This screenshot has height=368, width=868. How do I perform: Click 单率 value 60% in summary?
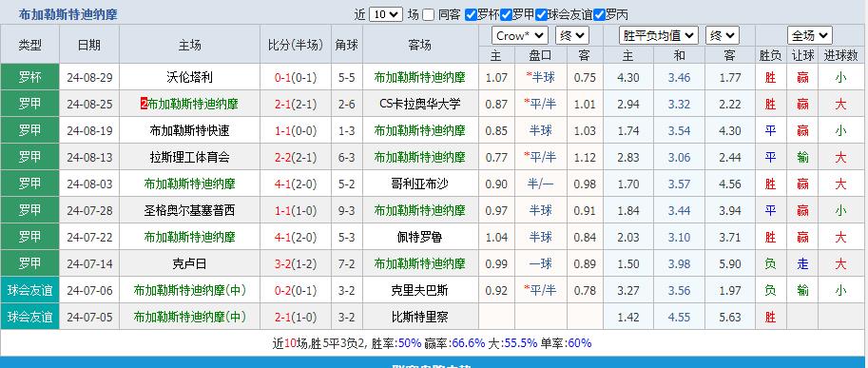(580, 343)
